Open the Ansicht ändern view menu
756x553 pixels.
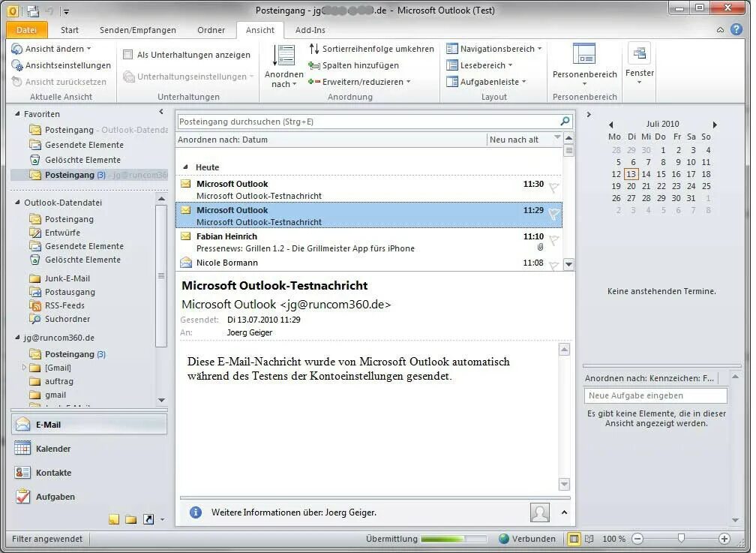tap(51, 49)
